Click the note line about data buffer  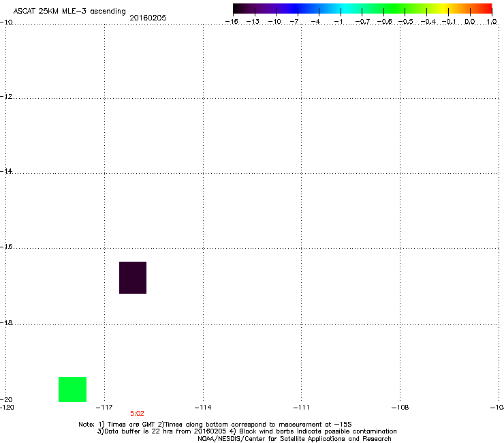pos(247,431)
